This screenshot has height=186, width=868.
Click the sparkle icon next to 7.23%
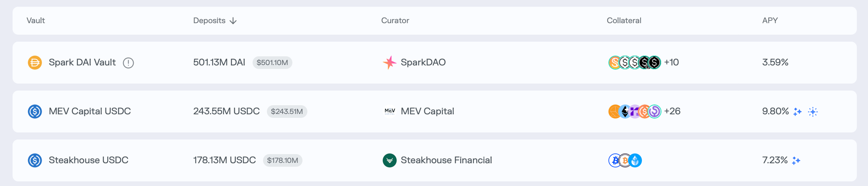click(796, 161)
